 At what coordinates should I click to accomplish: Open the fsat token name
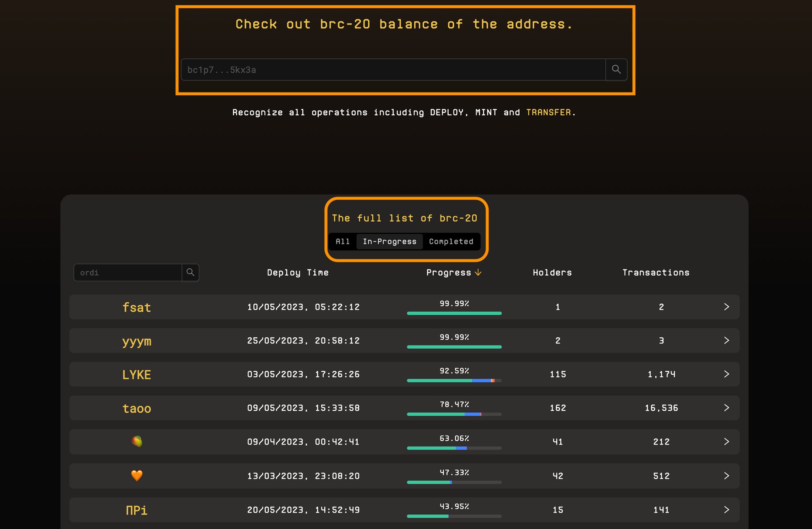pyautogui.click(x=137, y=307)
